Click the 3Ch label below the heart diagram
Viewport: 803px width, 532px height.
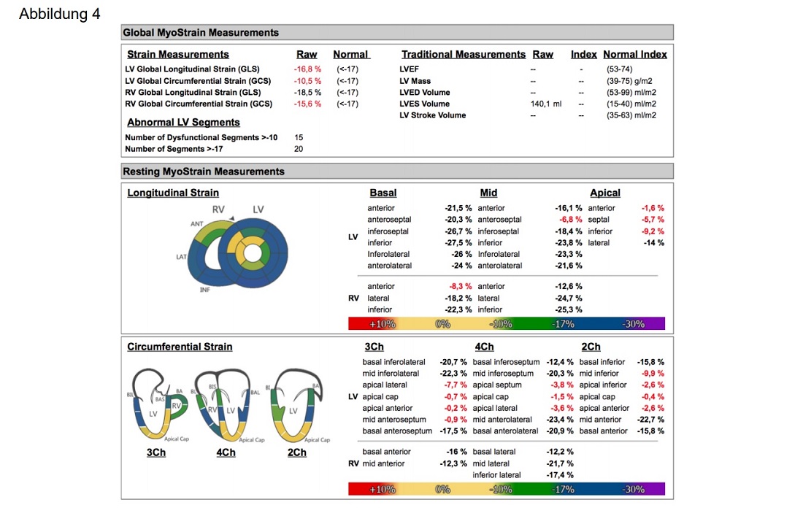[x=156, y=452]
